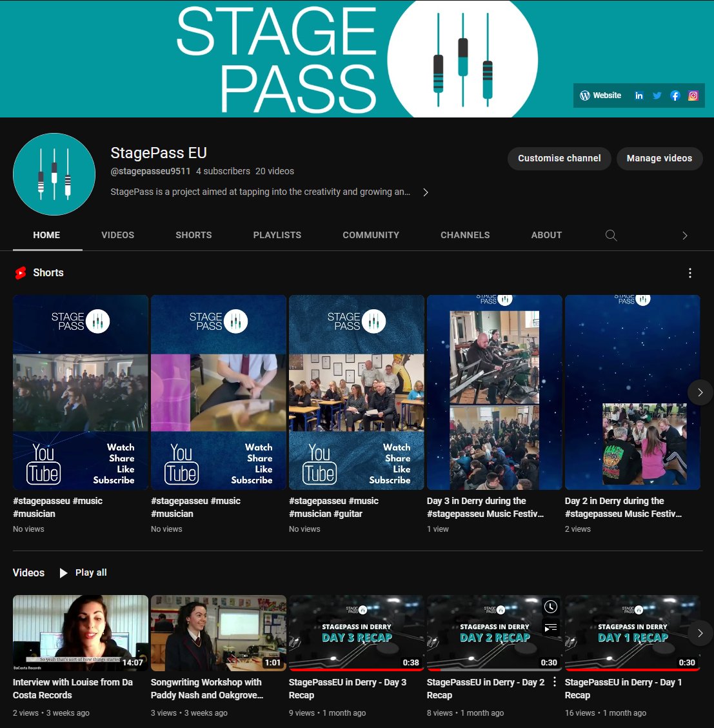
Task: Click the red watch progress bar on Day 3 Recap
Action: click(356, 670)
